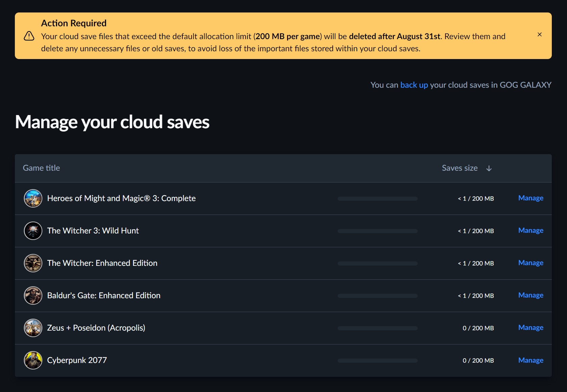Sort by the Game title column header

[x=42, y=168]
